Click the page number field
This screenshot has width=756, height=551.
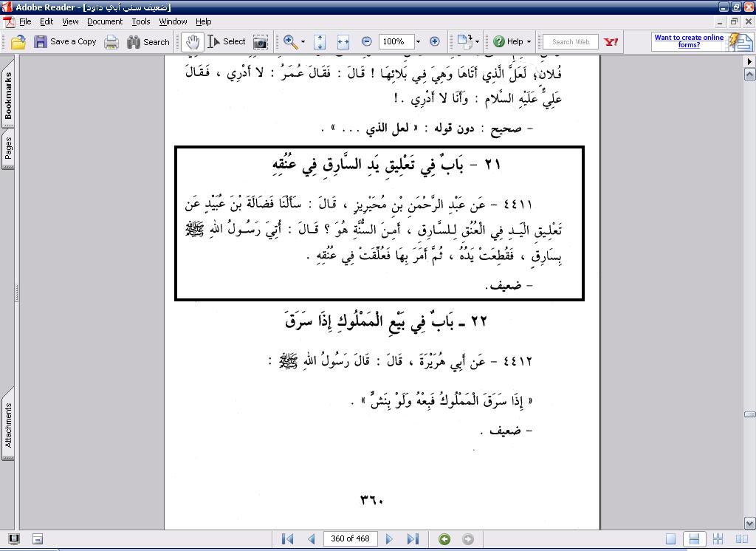pyautogui.click(x=350, y=539)
